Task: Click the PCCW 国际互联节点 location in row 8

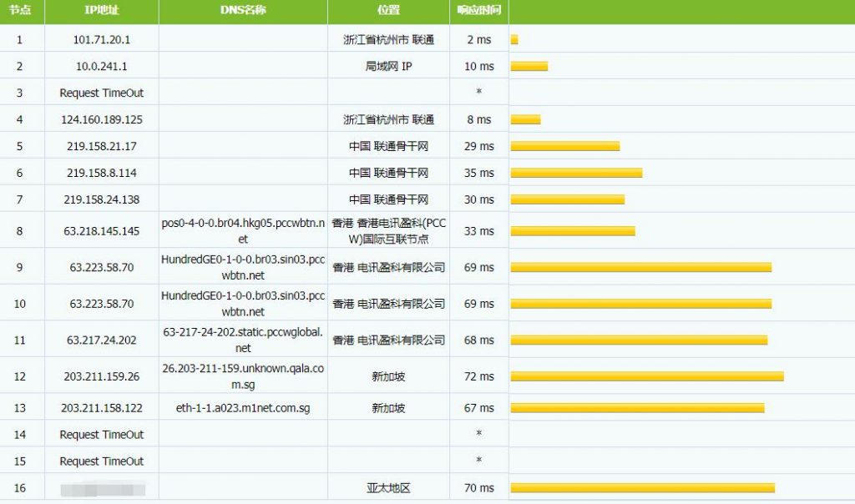Action: click(x=388, y=231)
